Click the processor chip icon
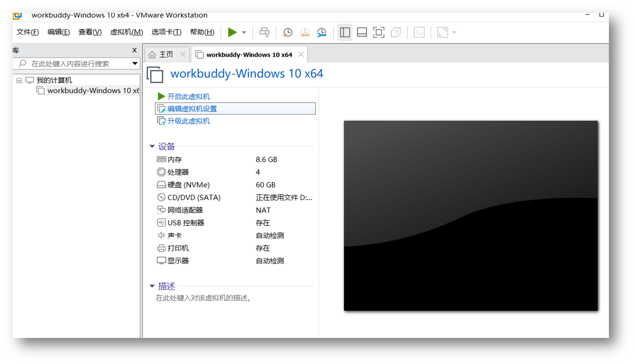 (161, 172)
